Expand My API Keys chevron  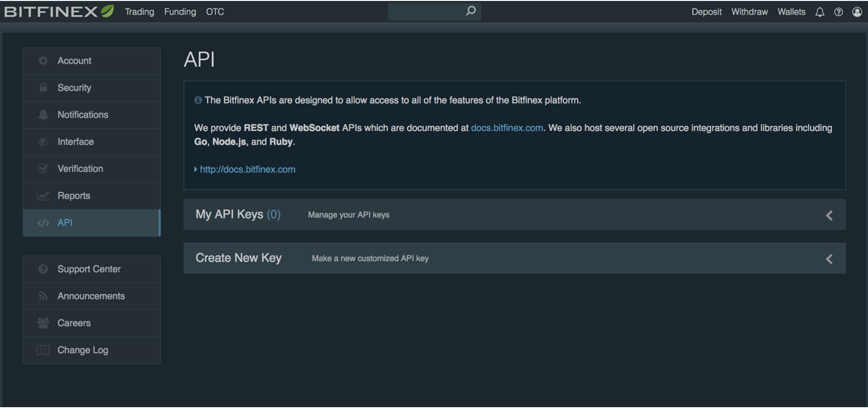[829, 215]
